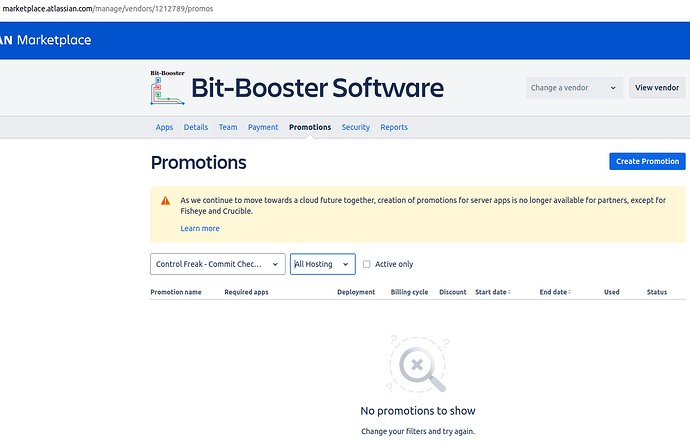
Task: Click the Required apps column header
Action: 246,292
